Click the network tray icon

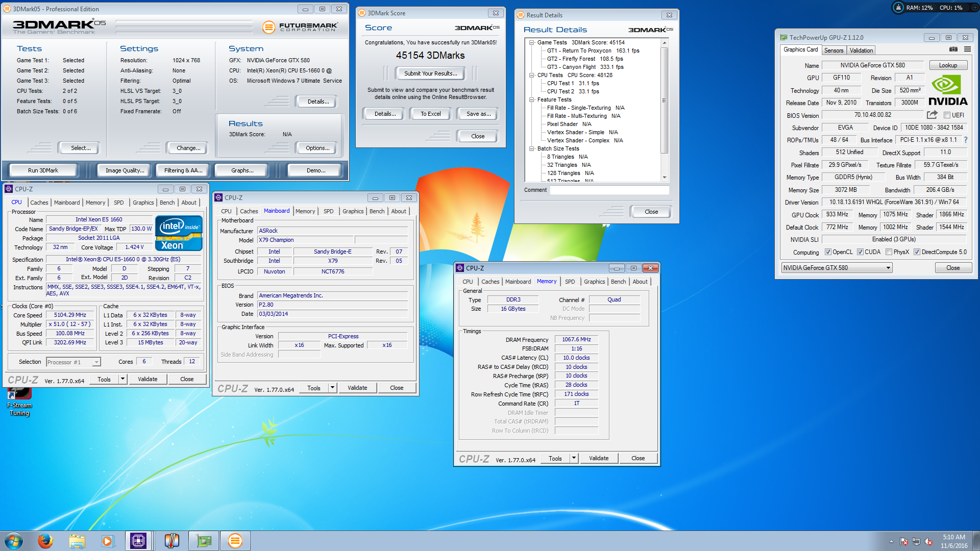tap(916, 541)
